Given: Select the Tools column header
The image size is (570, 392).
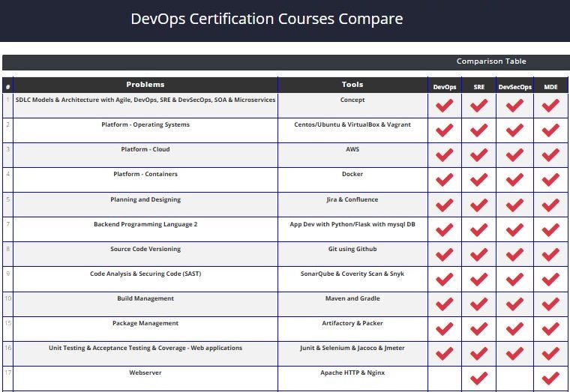Looking at the screenshot, I should (x=352, y=85).
